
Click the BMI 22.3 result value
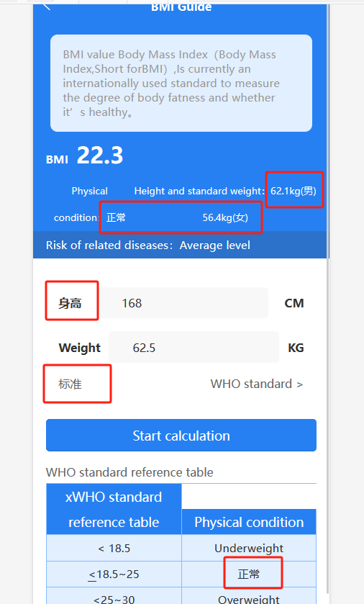[x=100, y=155]
